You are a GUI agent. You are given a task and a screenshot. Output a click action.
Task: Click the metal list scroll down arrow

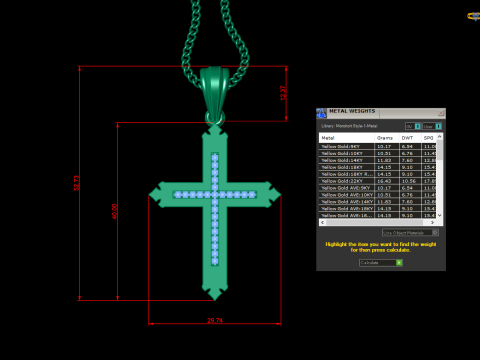pyautogui.click(x=440, y=215)
